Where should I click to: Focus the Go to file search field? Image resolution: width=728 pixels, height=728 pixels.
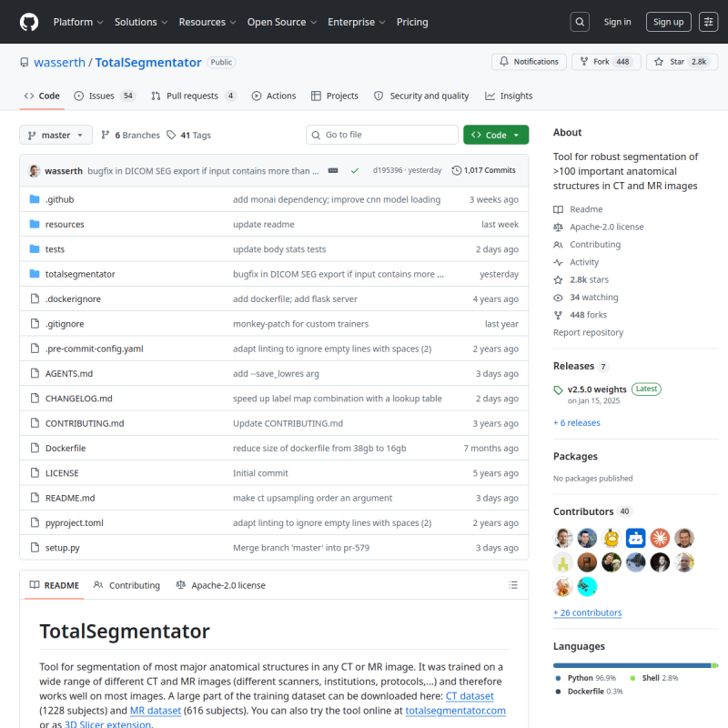[381, 135]
